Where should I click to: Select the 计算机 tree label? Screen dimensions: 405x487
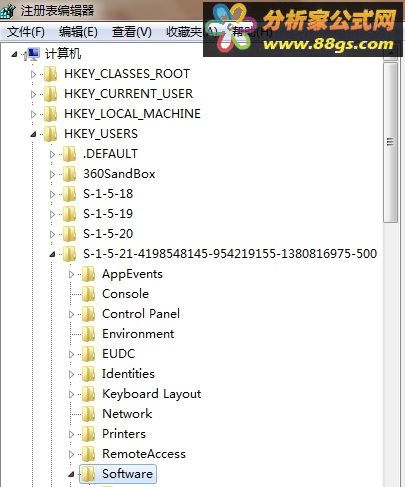coord(63,54)
